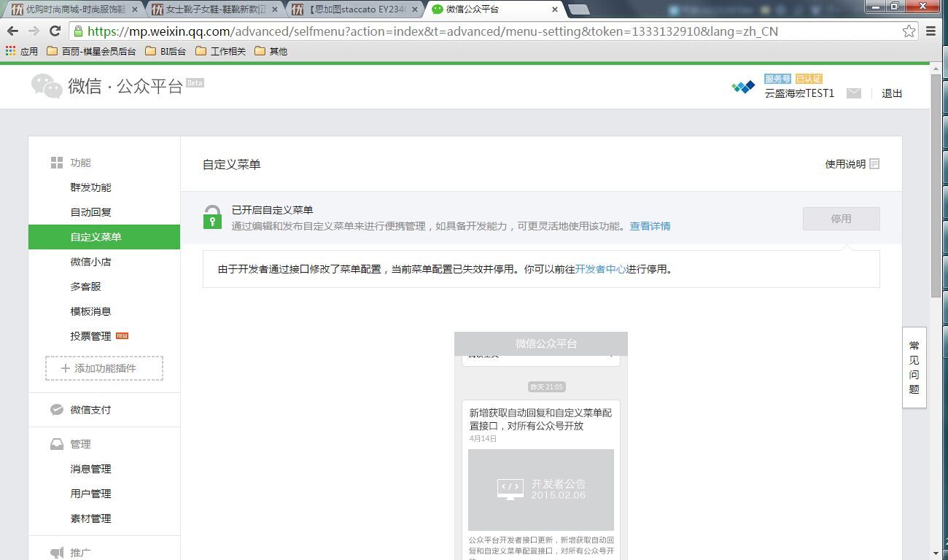948x560 pixels.
Task: Click the vertical page scrollbar thumb
Action: coord(936,185)
